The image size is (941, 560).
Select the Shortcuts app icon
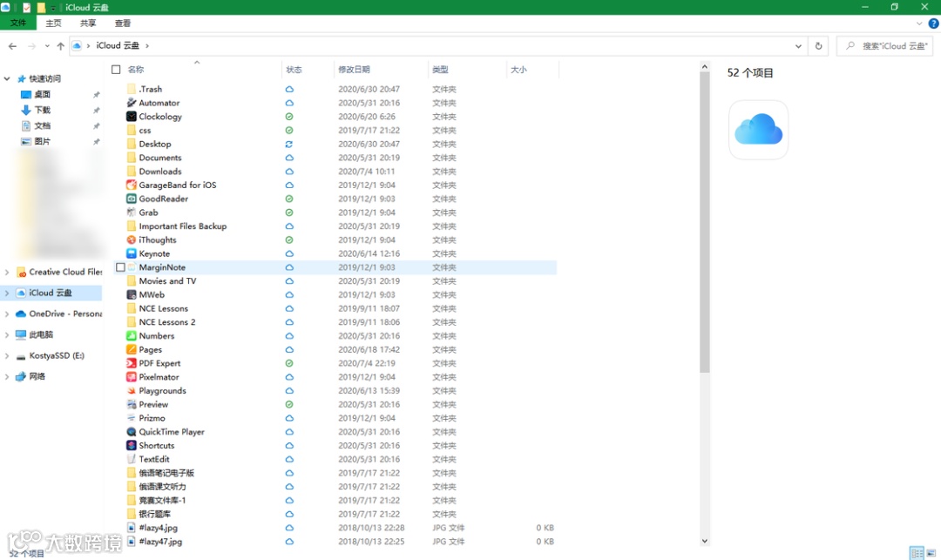(132, 446)
